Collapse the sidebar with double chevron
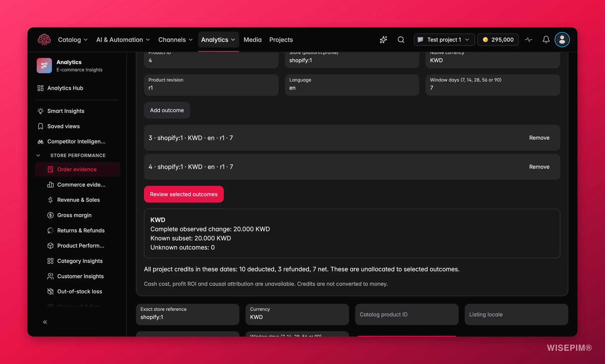This screenshot has height=364, width=605. 45,322
